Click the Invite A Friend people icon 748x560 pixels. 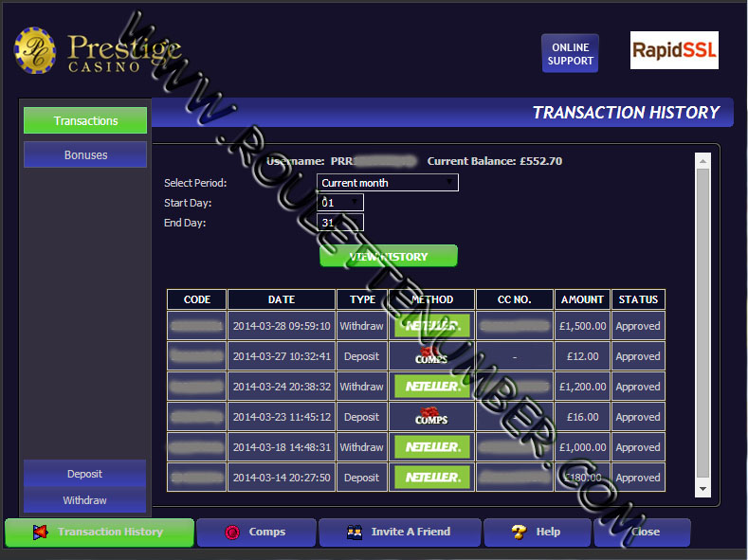click(354, 532)
